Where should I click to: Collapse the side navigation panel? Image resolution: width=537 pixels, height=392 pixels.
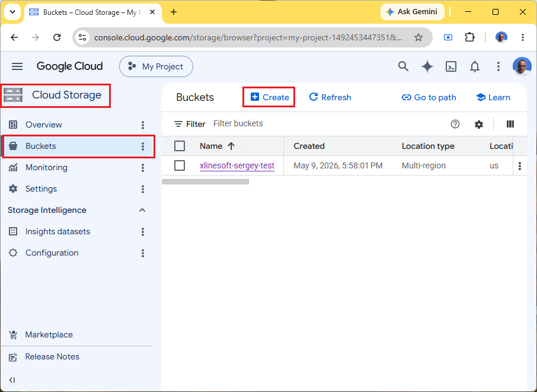point(12,380)
